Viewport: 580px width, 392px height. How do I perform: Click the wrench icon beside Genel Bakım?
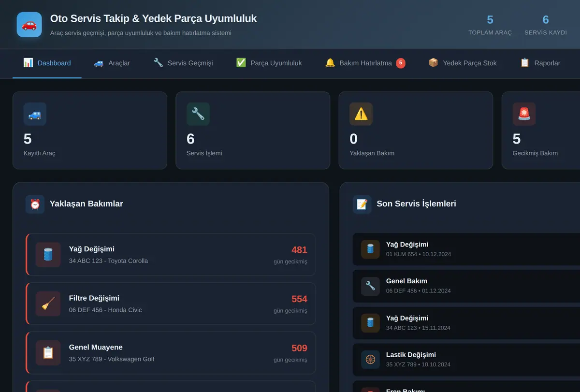click(x=370, y=286)
